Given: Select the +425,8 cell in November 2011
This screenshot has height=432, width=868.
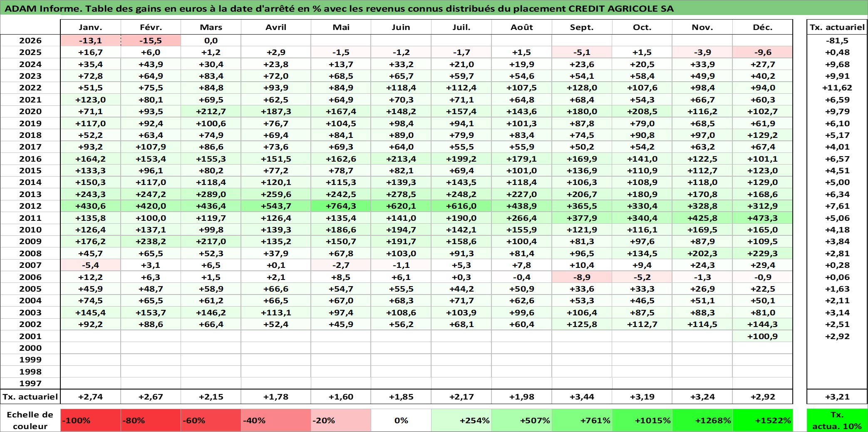Looking at the screenshot, I should [x=702, y=218].
